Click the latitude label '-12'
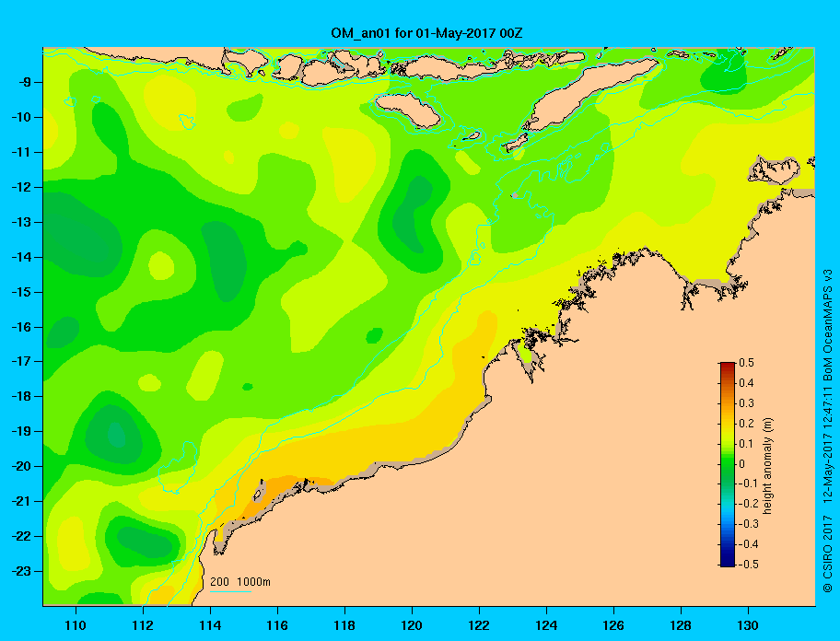Image resolution: width=840 pixels, height=641 pixels. coord(21,188)
